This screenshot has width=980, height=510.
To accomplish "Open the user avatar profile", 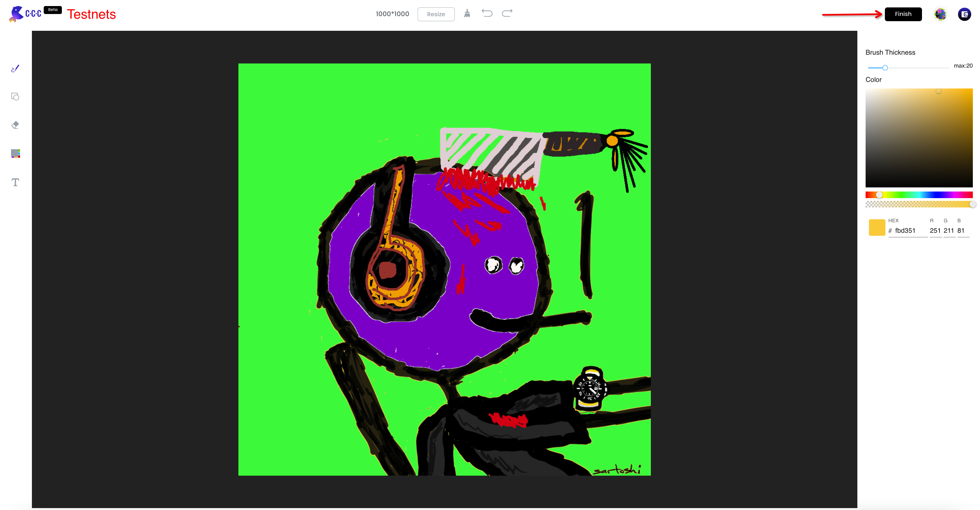I will pyautogui.click(x=940, y=14).
